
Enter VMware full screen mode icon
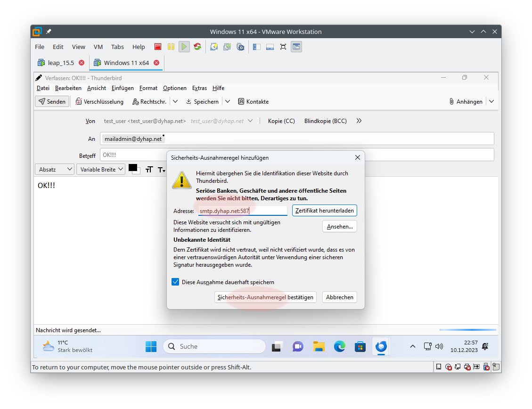283,47
